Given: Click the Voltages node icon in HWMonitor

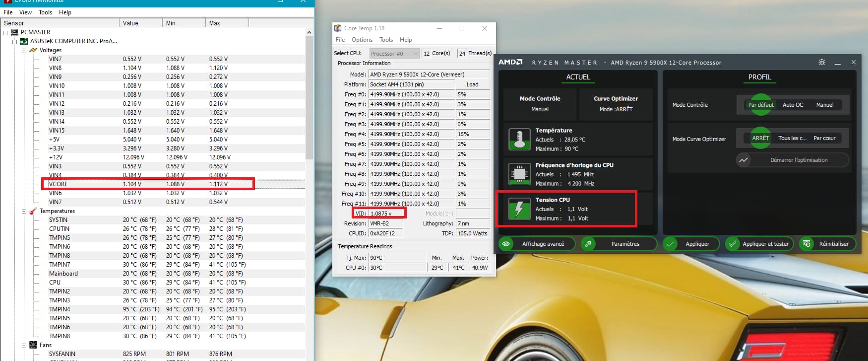Looking at the screenshot, I should 33,50.
